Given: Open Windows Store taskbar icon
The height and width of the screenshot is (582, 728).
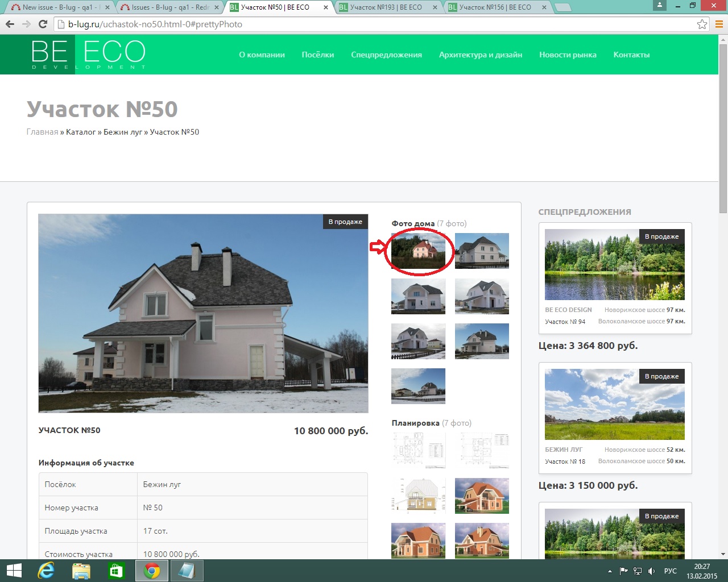Looking at the screenshot, I should pyautogui.click(x=117, y=571).
